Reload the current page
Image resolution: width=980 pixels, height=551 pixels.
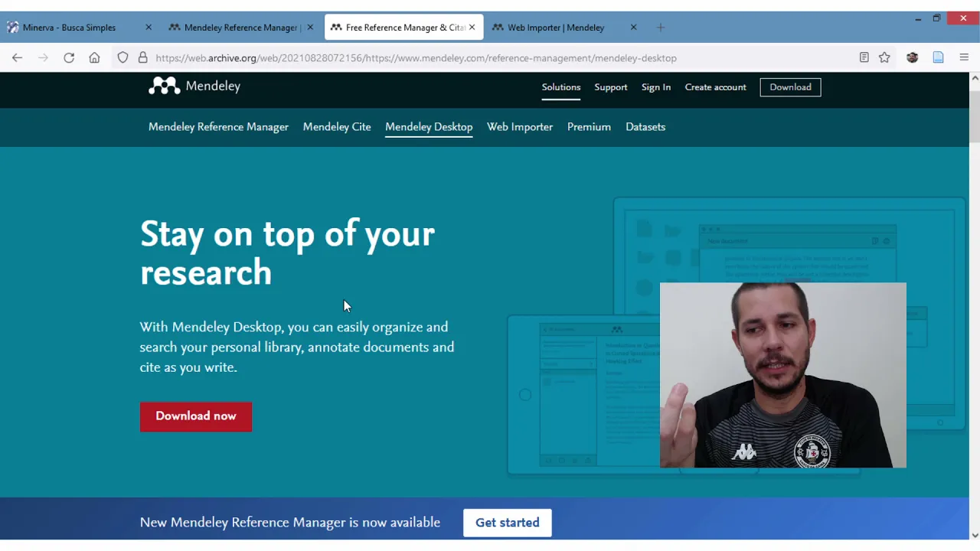click(x=69, y=57)
